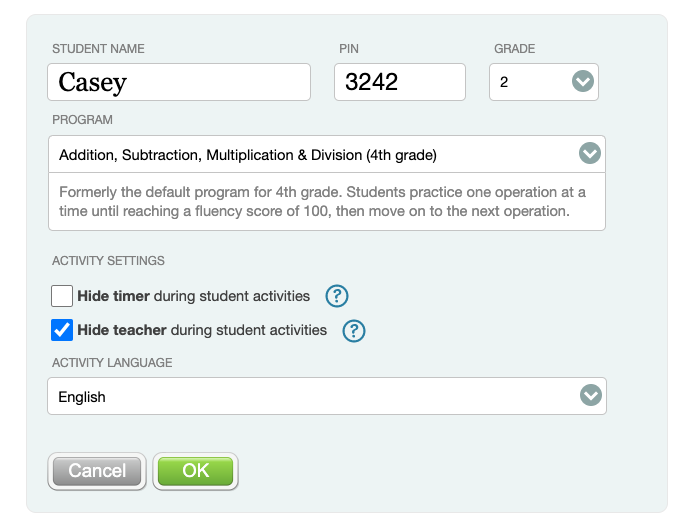The image size is (683, 531).
Task: Click the program description text box
Action: (326, 201)
